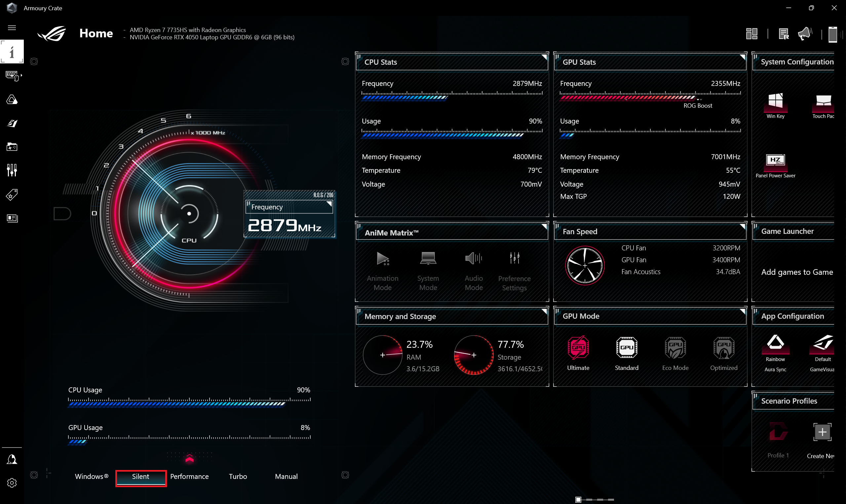Open AniMe Matrix Animation Mode
This screenshot has height=504, width=846.
pos(383,271)
